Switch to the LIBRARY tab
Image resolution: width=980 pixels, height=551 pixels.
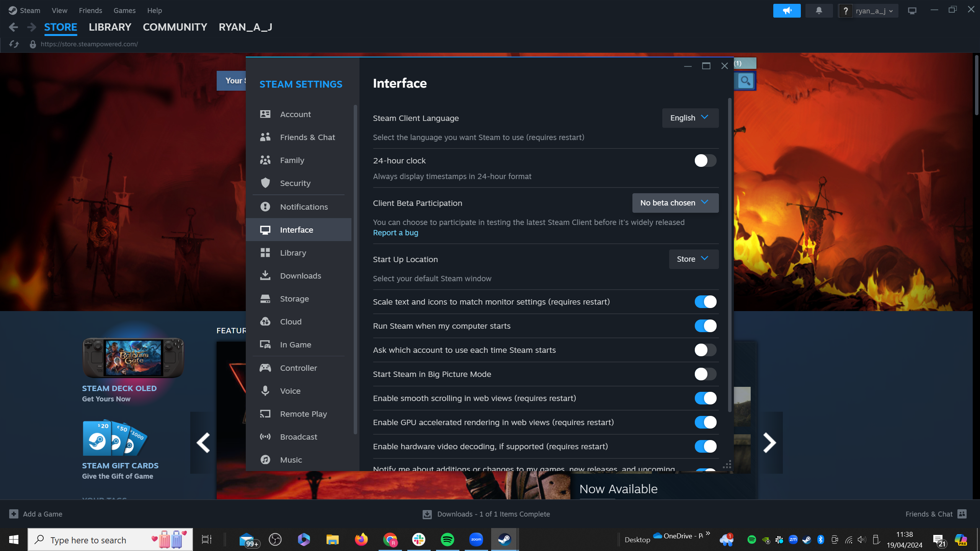coord(110,27)
